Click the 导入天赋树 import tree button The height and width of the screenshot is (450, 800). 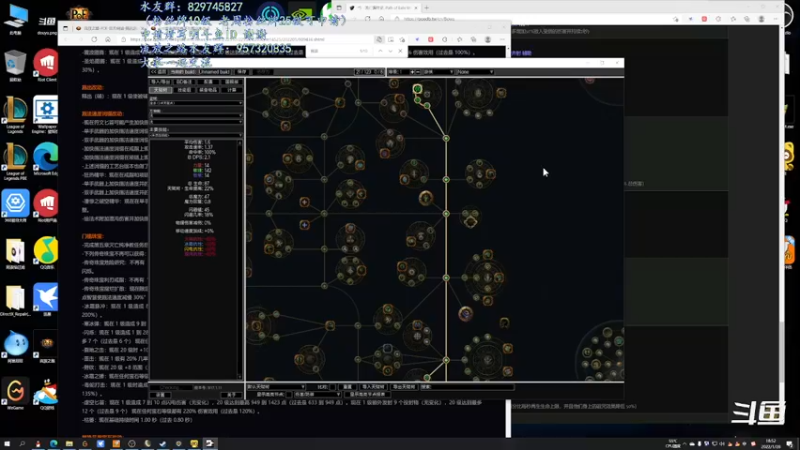(373, 387)
